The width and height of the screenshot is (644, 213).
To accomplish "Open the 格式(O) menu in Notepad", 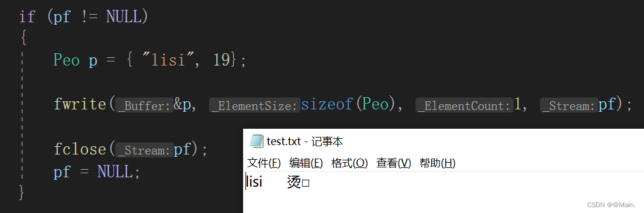I will coord(349,163).
